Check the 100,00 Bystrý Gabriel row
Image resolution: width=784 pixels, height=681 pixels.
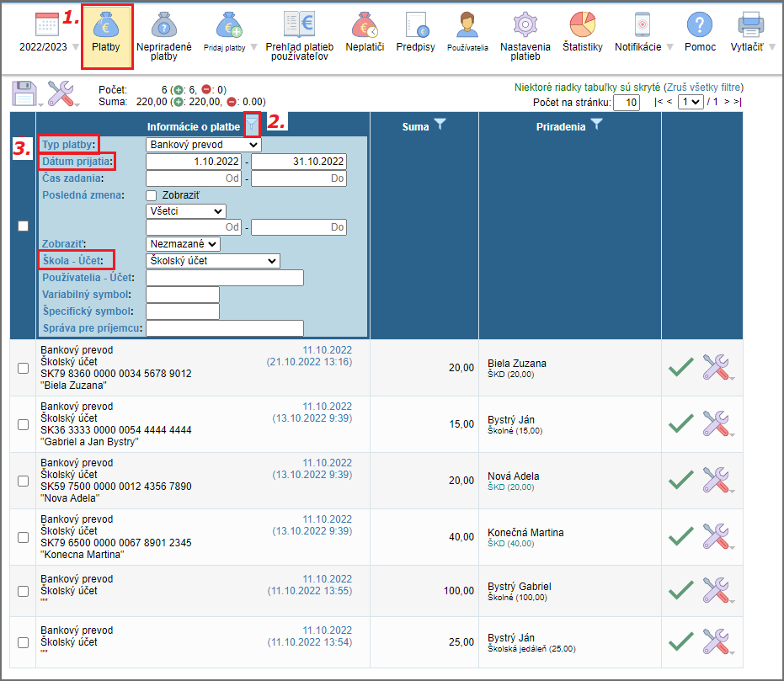(23, 592)
